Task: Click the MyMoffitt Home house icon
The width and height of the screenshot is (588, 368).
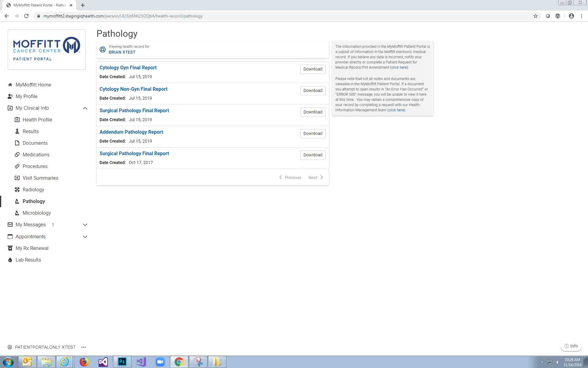Action: (x=10, y=85)
